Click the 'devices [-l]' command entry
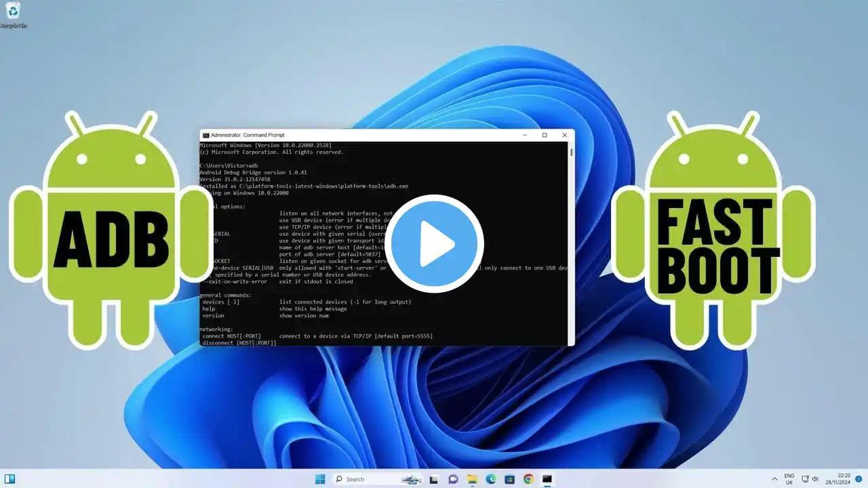Image resolution: width=868 pixels, height=488 pixels. 221,302
